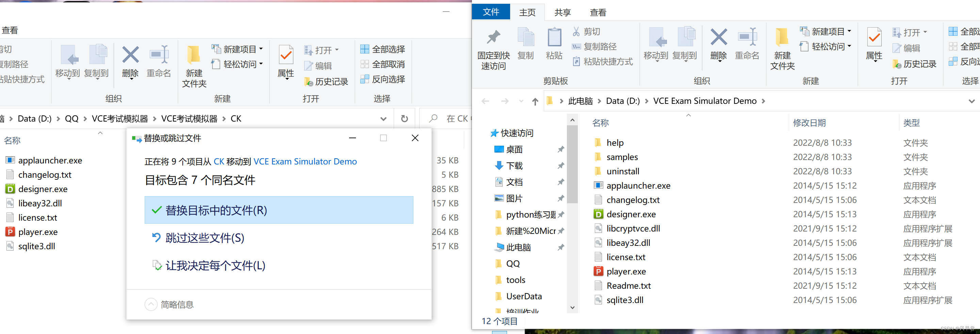980x334 pixels.
Task: Select Downloads (下载) in navigation pane
Action: (508, 166)
